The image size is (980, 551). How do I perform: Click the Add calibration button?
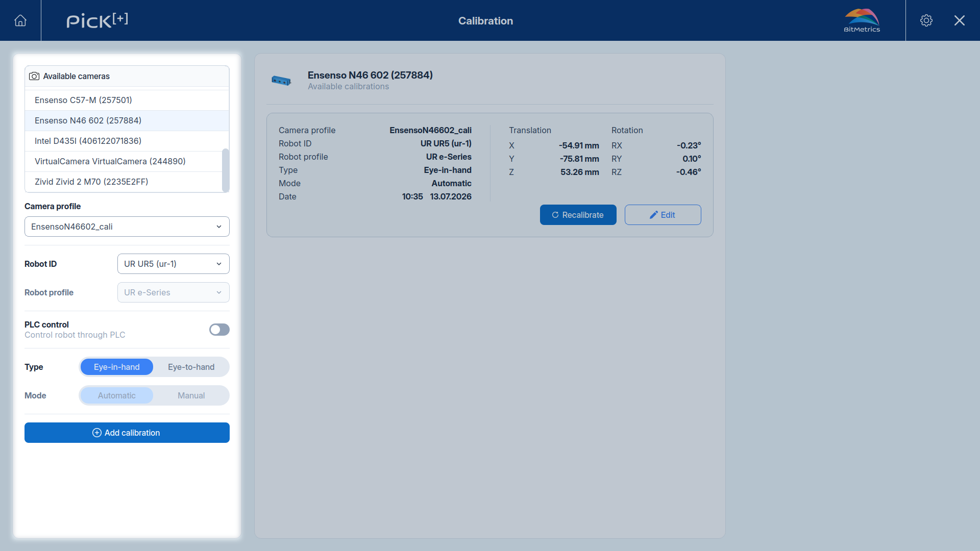tap(127, 433)
